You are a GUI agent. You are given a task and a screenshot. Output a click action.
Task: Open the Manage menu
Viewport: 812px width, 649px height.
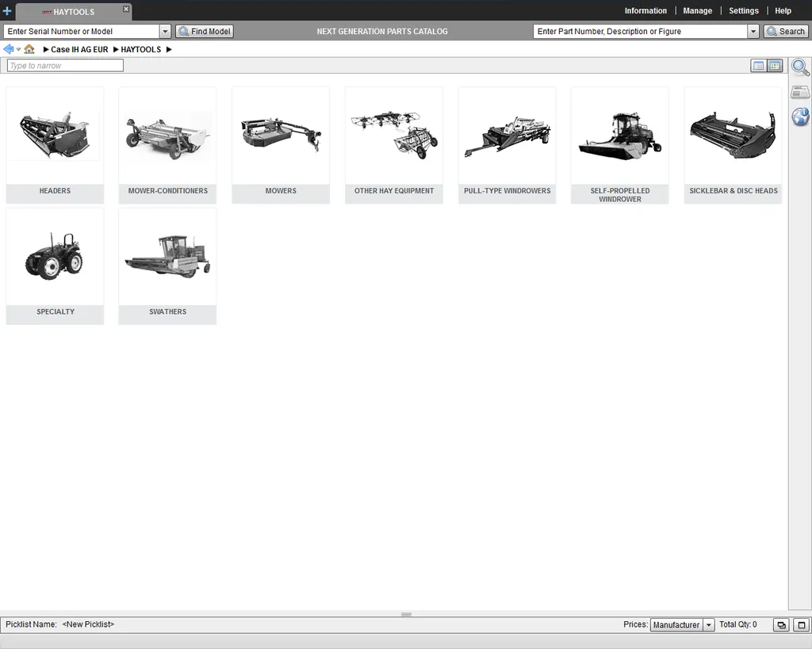[697, 10]
